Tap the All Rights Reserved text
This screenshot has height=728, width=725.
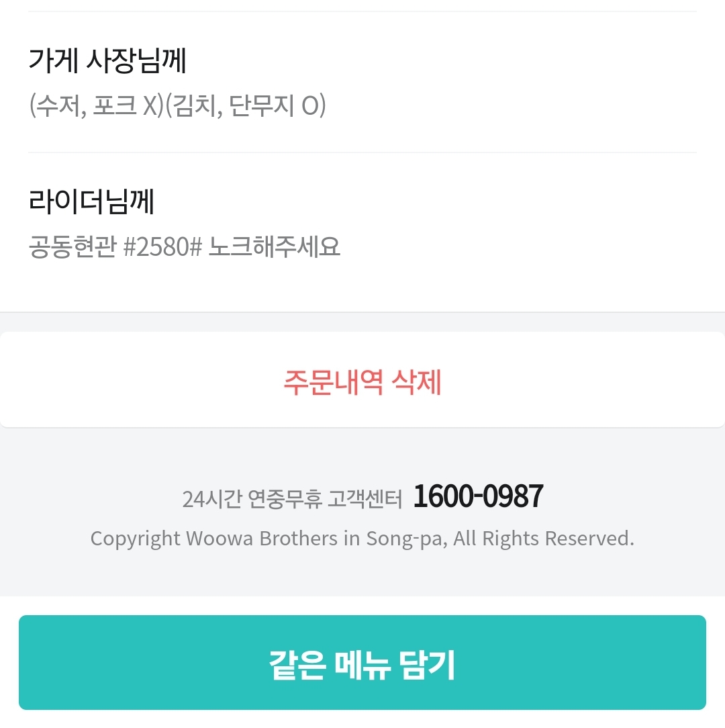coord(543,539)
